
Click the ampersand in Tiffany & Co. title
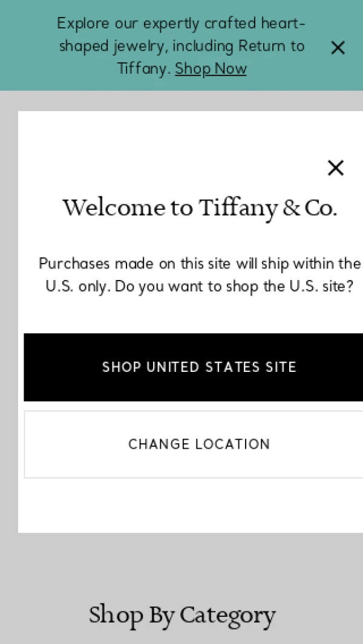click(292, 209)
